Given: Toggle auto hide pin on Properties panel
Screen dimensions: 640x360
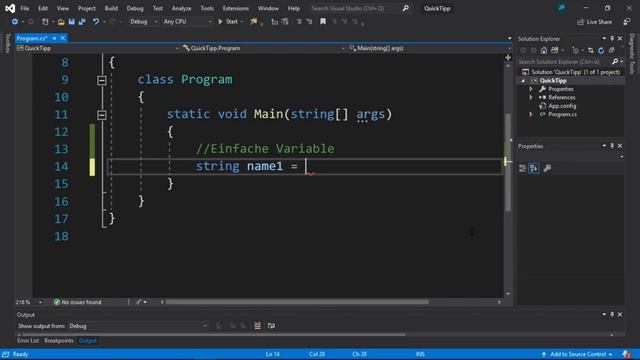Looking at the screenshot, I should (x=612, y=146).
